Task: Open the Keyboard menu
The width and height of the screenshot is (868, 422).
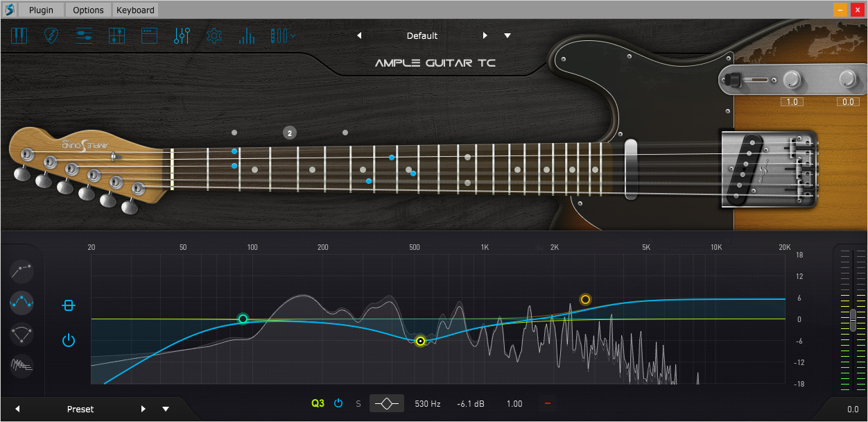Action: click(136, 10)
